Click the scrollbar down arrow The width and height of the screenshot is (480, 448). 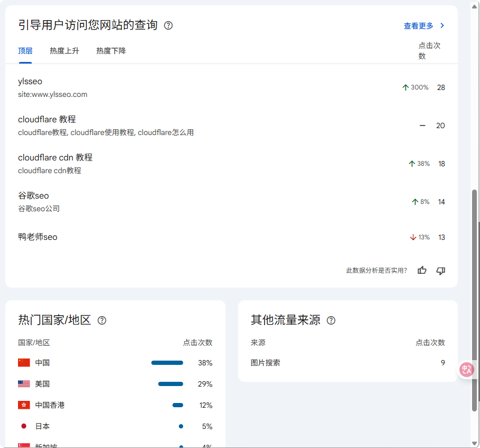(x=475, y=443)
